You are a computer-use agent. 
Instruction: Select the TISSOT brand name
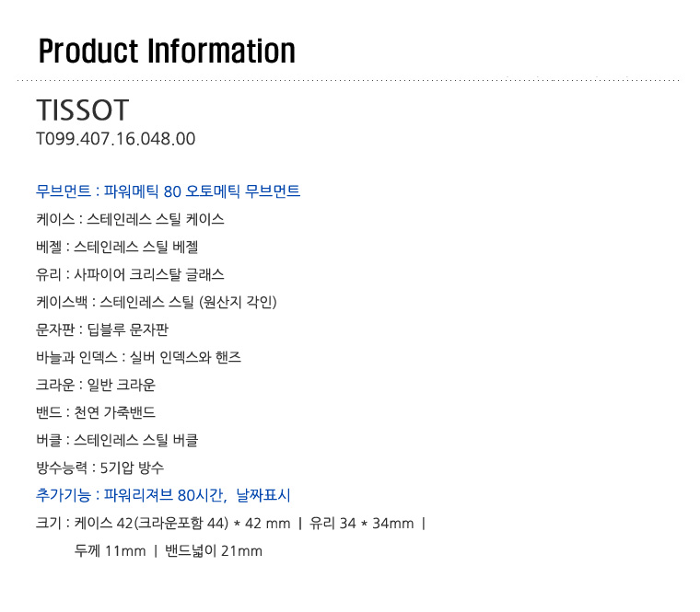[x=83, y=110]
